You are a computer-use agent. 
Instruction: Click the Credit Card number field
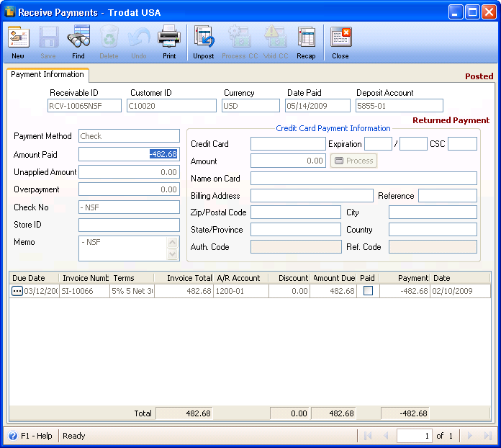288,143
